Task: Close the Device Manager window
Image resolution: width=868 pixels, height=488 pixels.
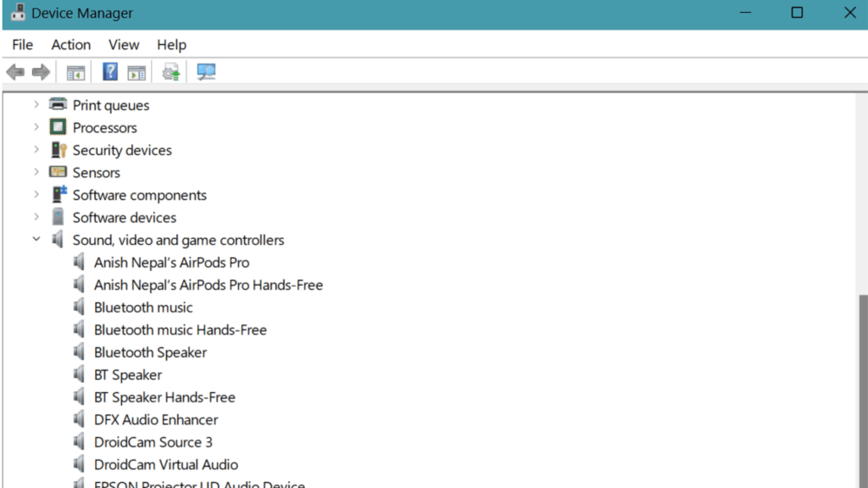Action: pyautogui.click(x=849, y=12)
